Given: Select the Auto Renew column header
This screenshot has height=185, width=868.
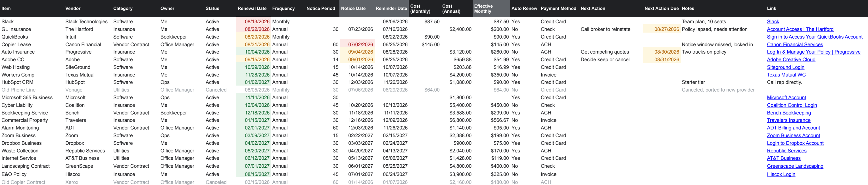Looking at the screenshot, I should tap(524, 8).
